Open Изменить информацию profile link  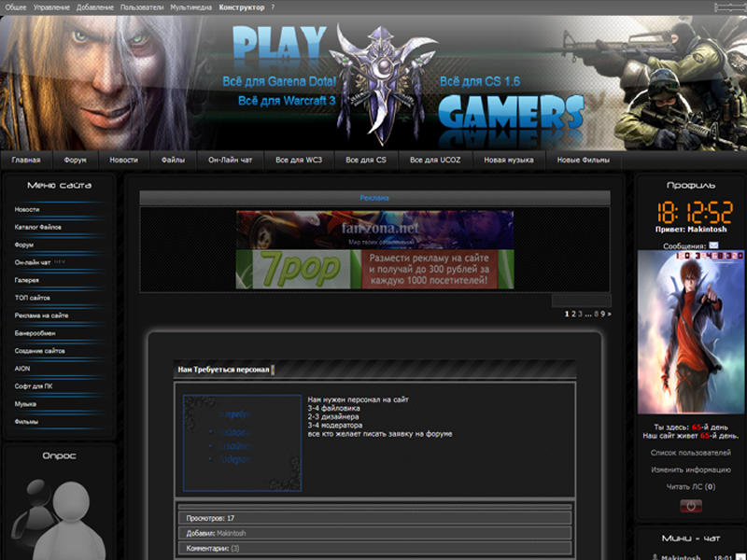click(690, 469)
